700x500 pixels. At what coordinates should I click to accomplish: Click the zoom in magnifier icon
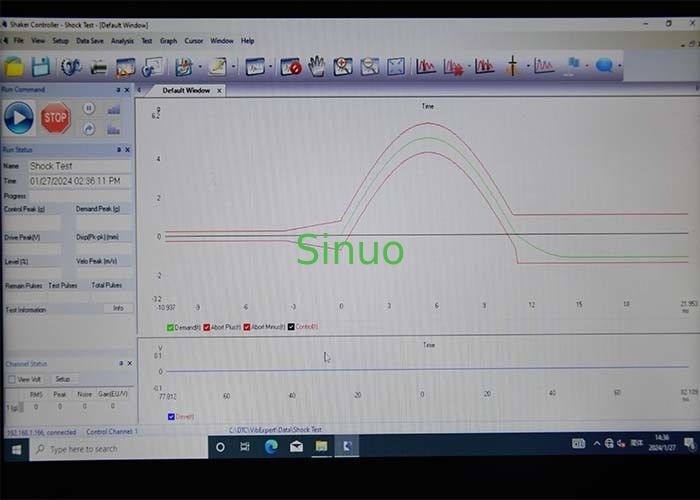[343, 67]
